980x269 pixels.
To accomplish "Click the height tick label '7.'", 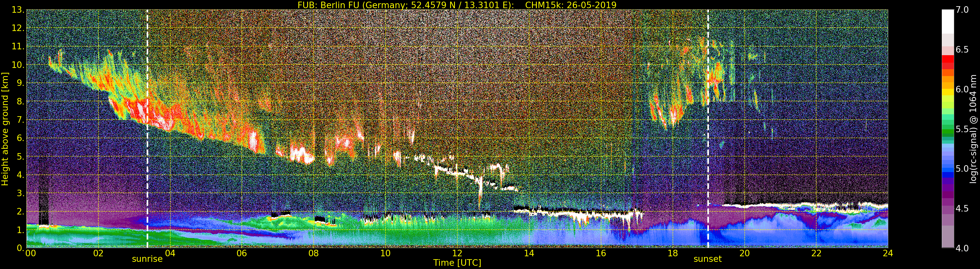I will (20, 120).
